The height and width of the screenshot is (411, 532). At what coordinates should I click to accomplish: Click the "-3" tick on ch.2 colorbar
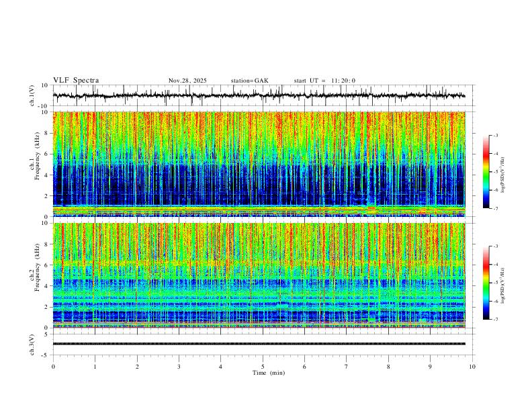click(495, 246)
